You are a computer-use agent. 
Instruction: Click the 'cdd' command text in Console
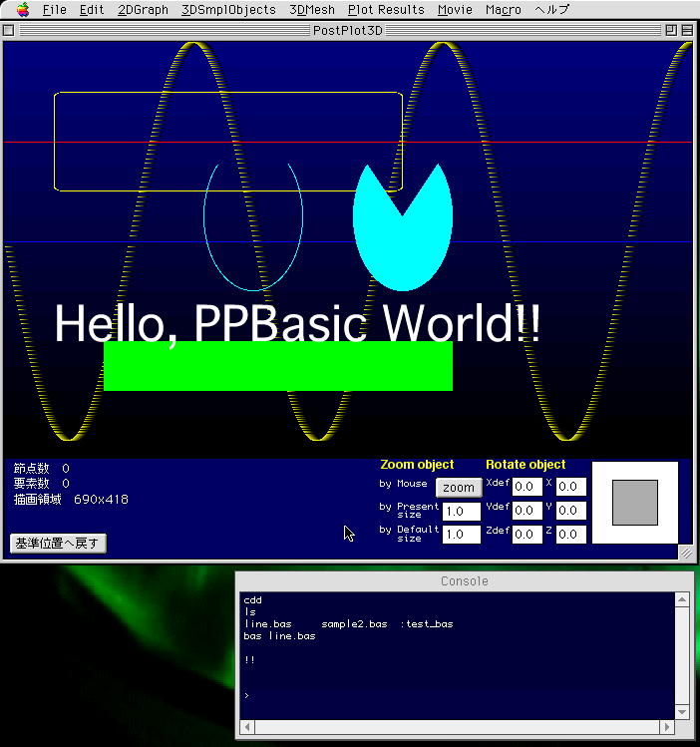tap(252, 600)
